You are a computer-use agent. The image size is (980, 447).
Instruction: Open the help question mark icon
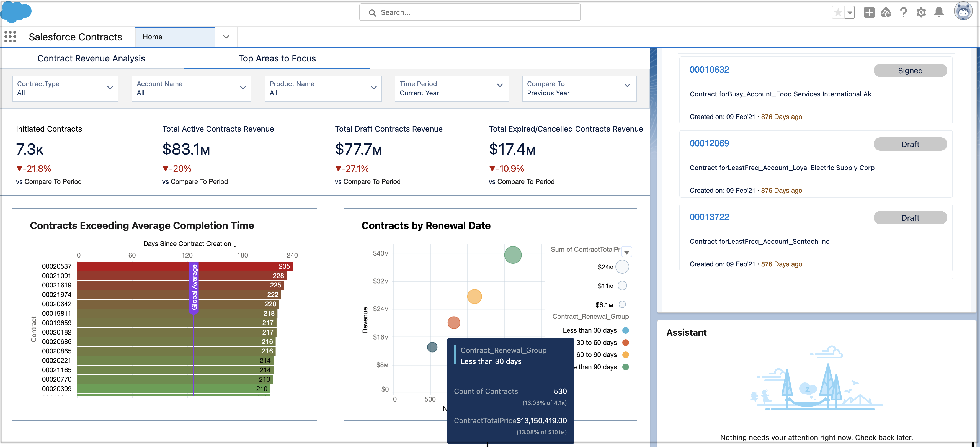[904, 12]
